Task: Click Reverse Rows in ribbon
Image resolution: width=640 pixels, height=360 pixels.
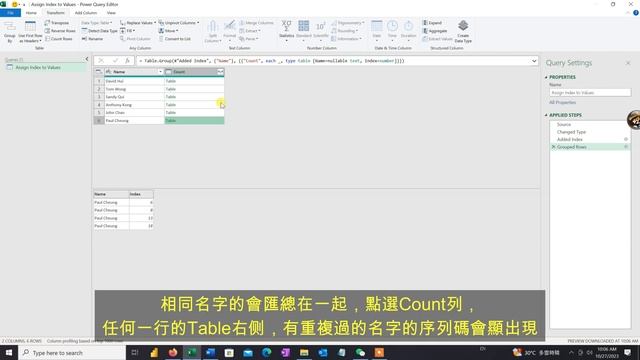Action: [x=60, y=31]
